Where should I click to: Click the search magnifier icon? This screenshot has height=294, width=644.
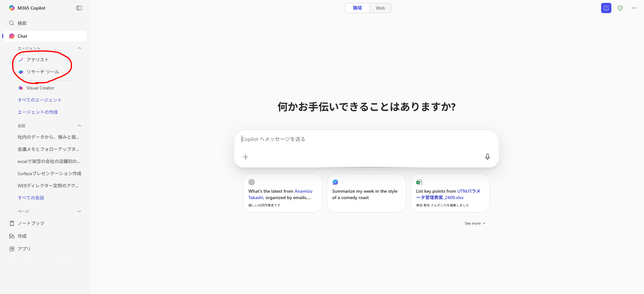point(12,23)
